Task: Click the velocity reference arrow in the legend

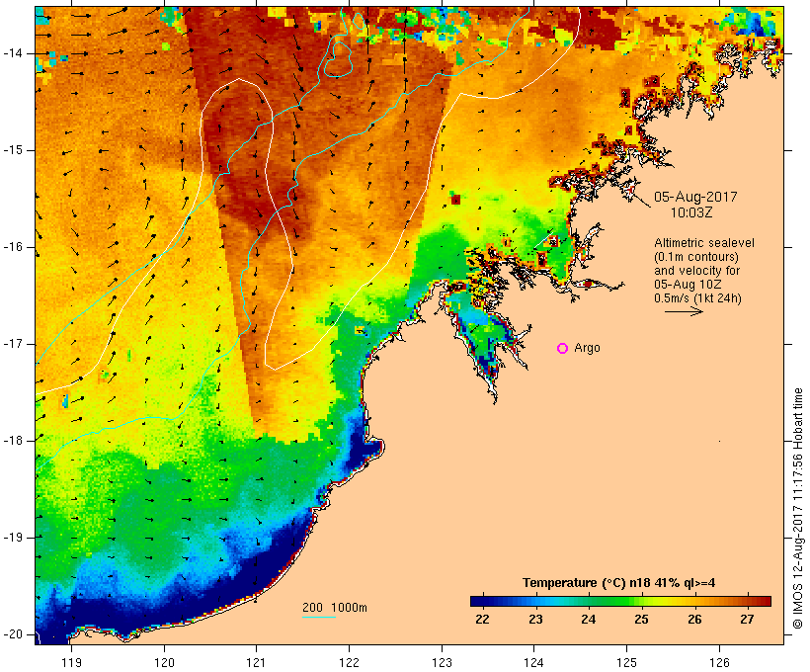Action: pyautogui.click(x=684, y=311)
